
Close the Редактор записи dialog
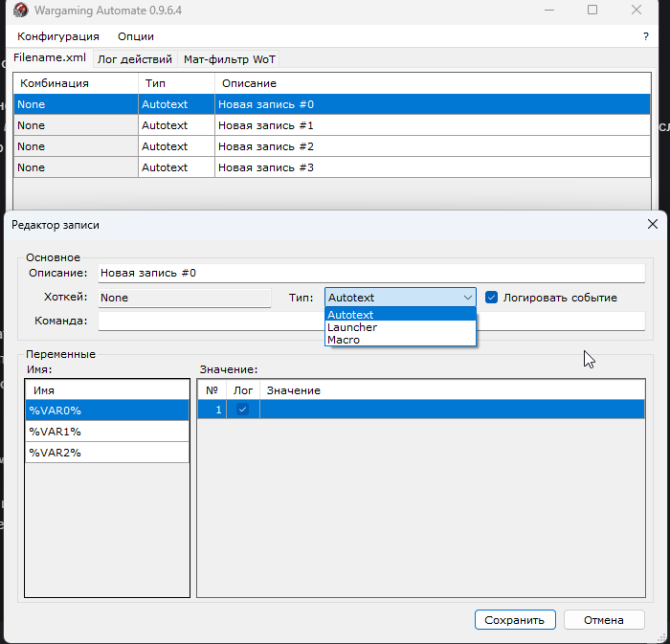pos(652,224)
